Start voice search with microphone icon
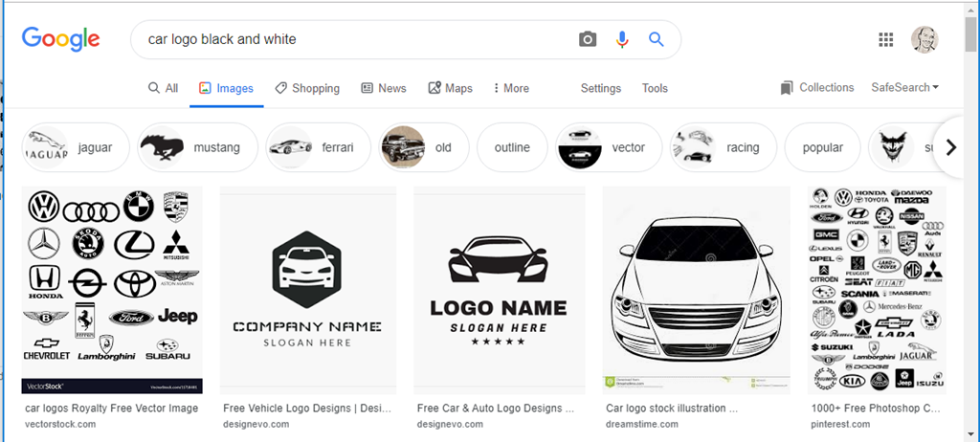 [622, 39]
